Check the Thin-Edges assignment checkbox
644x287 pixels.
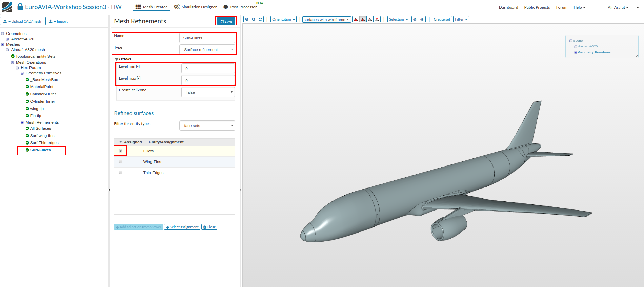tap(121, 172)
